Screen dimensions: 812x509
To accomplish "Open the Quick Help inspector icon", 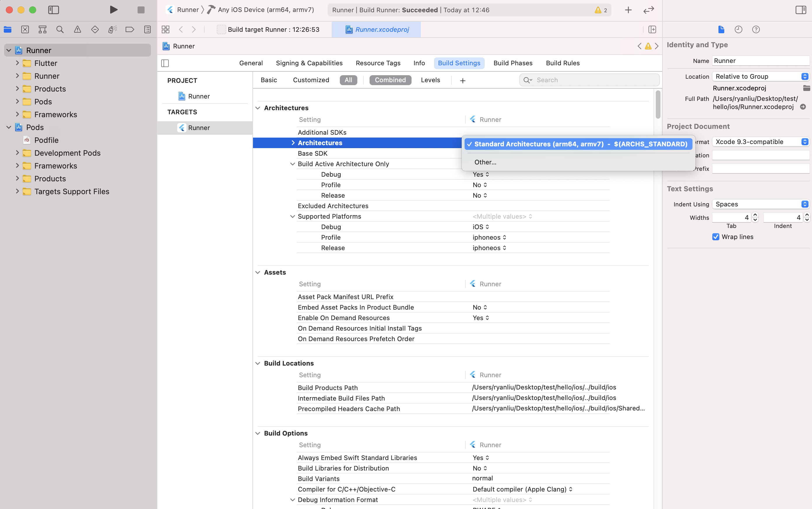I will [756, 30].
